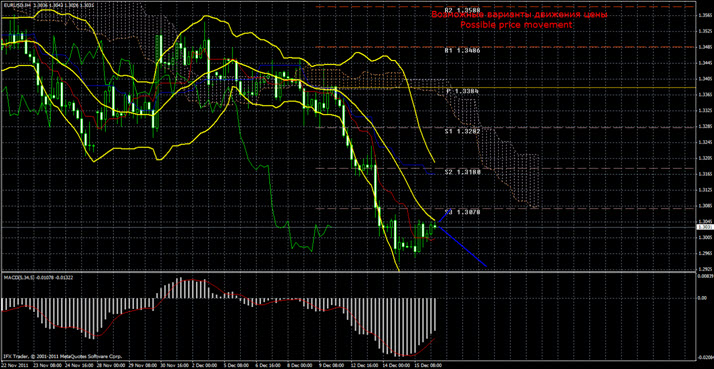Click the red 'Possible price movement' text label
The width and height of the screenshot is (714, 369).
pyautogui.click(x=516, y=25)
